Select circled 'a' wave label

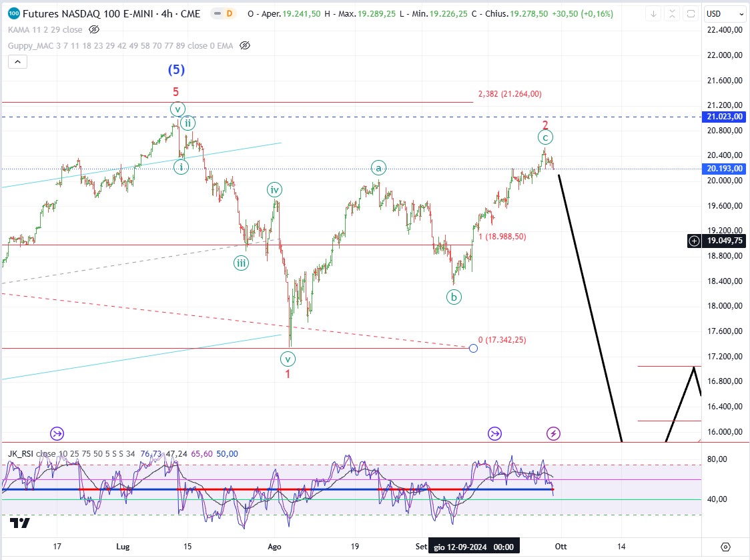pyautogui.click(x=378, y=168)
